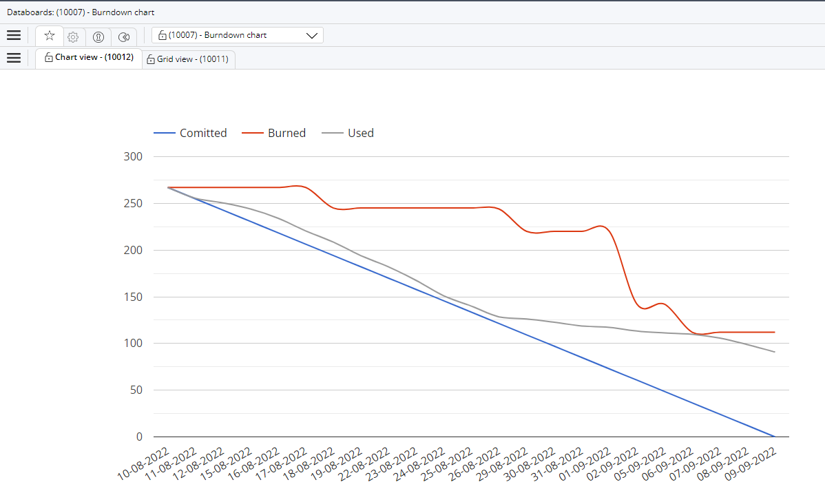Click the Databoards: (10007) - Burndown chart title

(x=81, y=12)
